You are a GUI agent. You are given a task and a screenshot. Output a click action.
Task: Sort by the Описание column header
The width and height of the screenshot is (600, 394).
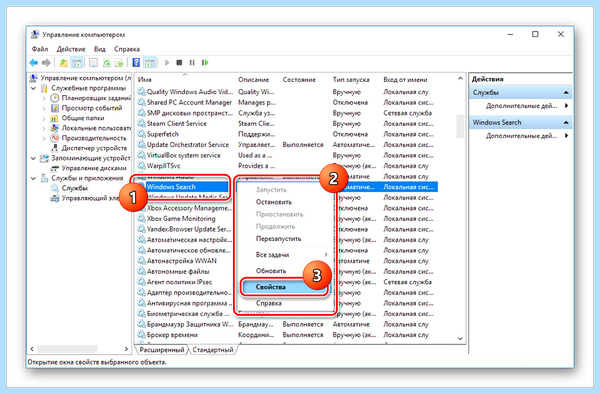[x=253, y=80]
